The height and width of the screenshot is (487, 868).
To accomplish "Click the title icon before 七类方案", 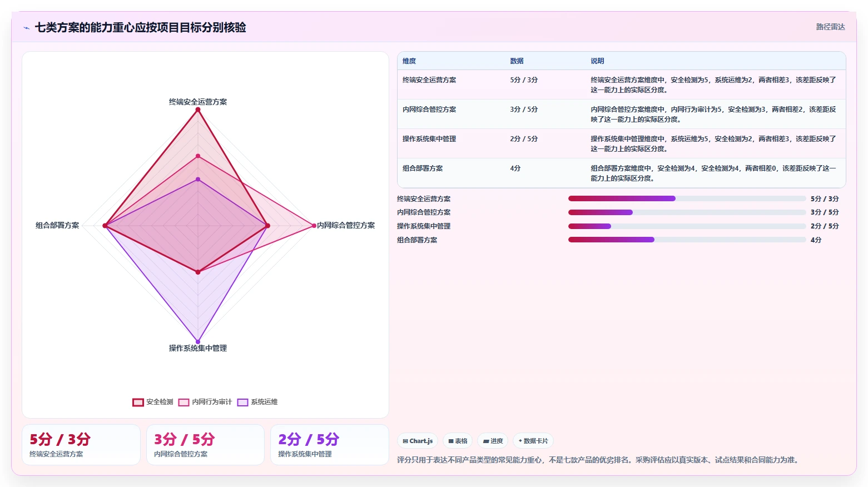I will 26,28.
